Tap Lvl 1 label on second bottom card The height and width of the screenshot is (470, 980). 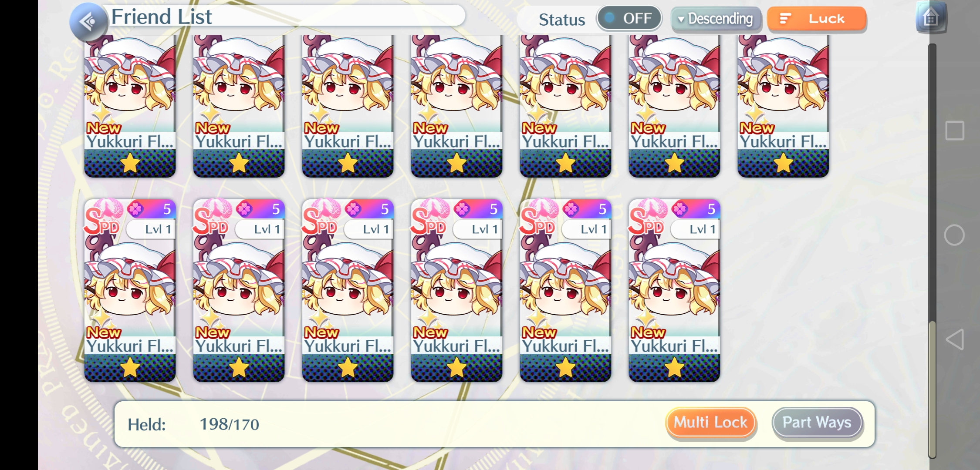click(x=267, y=229)
